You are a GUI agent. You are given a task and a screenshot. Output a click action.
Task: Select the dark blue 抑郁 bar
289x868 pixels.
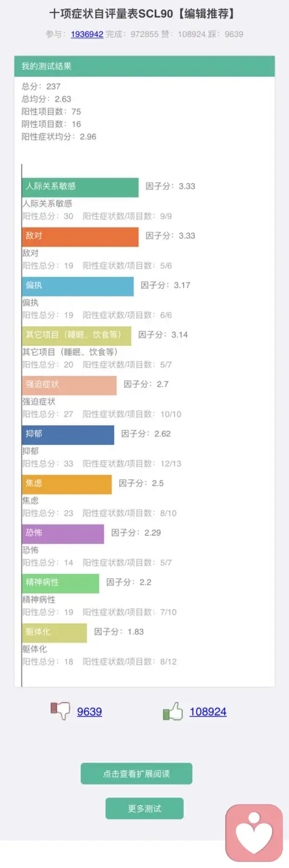pyautogui.click(x=68, y=434)
